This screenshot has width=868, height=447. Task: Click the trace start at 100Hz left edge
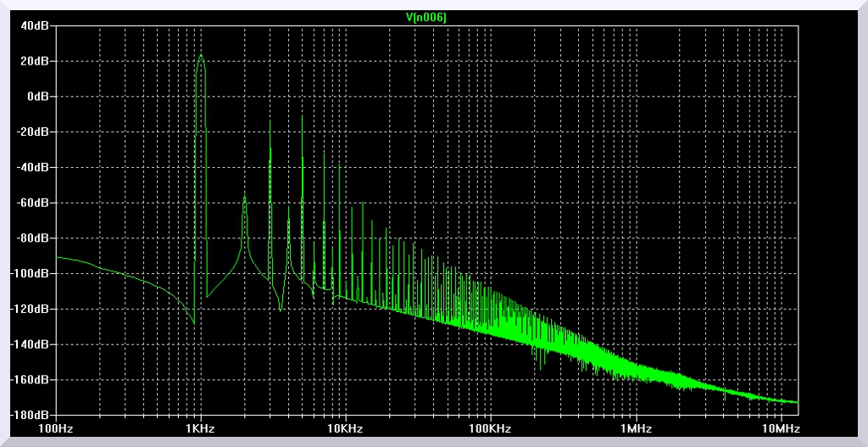tap(58, 257)
